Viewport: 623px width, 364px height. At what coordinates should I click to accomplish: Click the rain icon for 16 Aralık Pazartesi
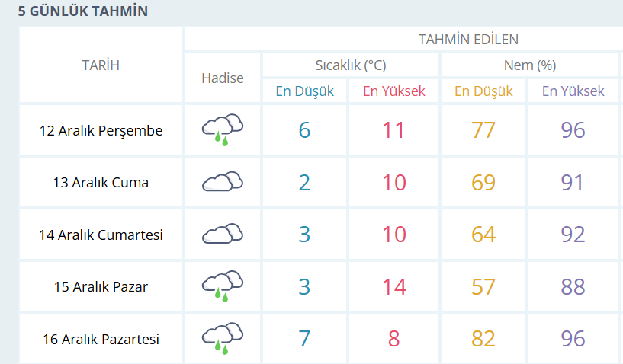[223, 339]
